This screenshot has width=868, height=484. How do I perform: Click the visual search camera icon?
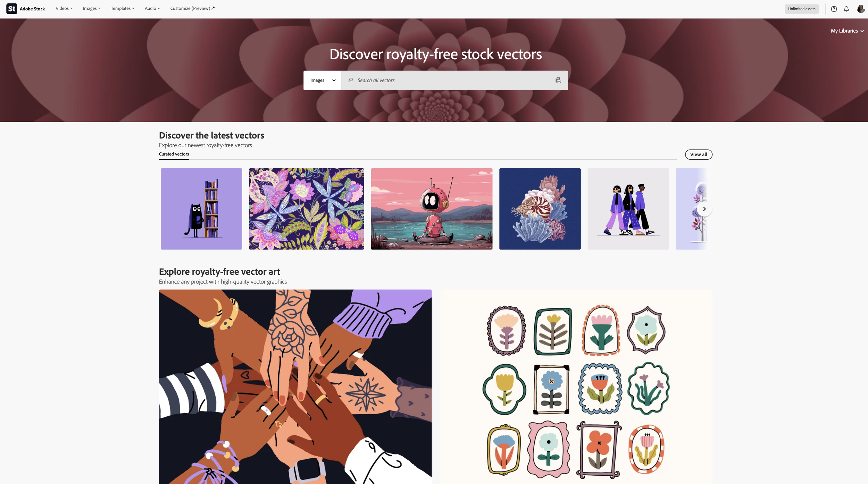[558, 80]
